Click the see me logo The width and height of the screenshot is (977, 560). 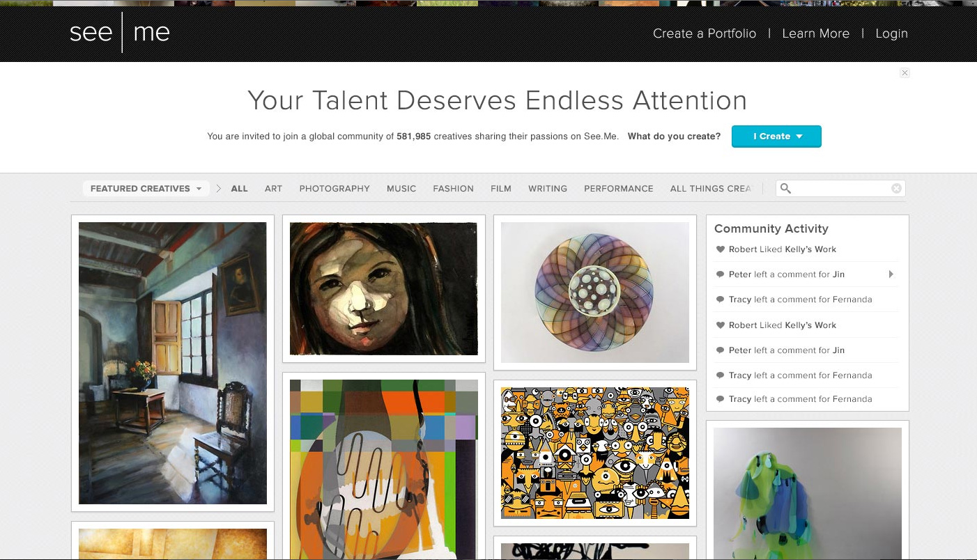[120, 33]
